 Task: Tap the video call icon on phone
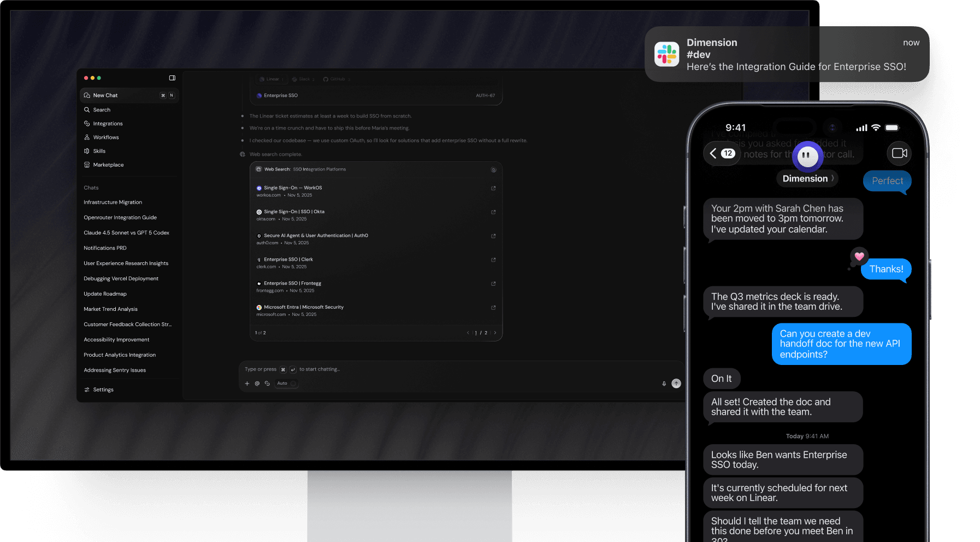(x=899, y=154)
